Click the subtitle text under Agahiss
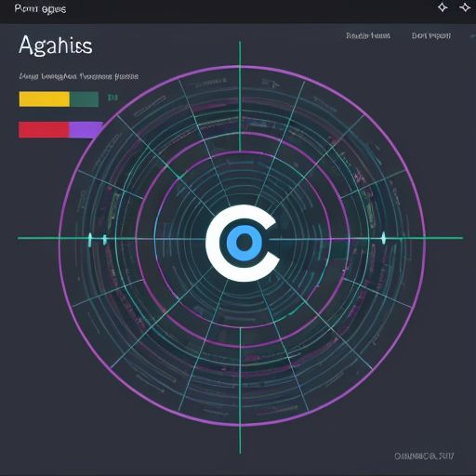 coord(79,76)
